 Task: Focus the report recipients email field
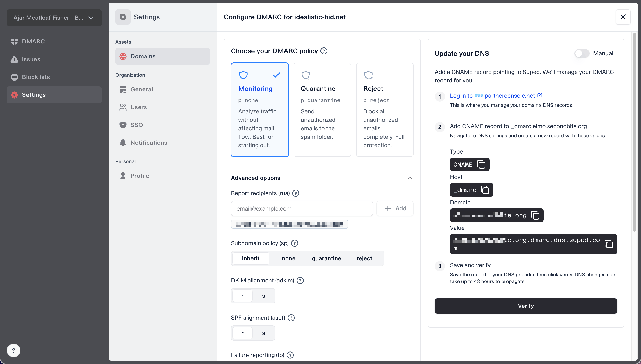pyautogui.click(x=302, y=208)
